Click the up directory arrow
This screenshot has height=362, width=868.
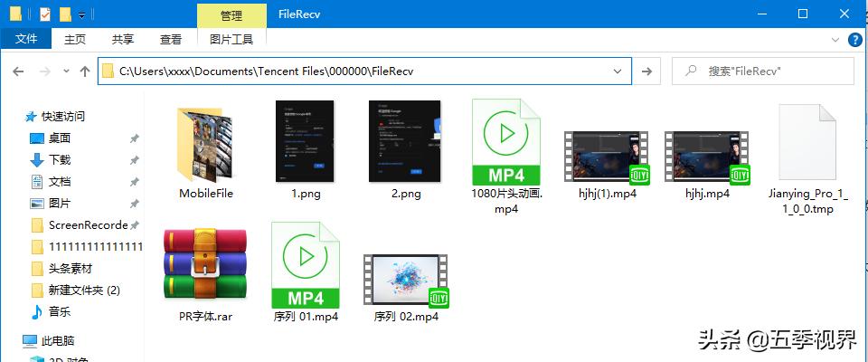(x=85, y=71)
